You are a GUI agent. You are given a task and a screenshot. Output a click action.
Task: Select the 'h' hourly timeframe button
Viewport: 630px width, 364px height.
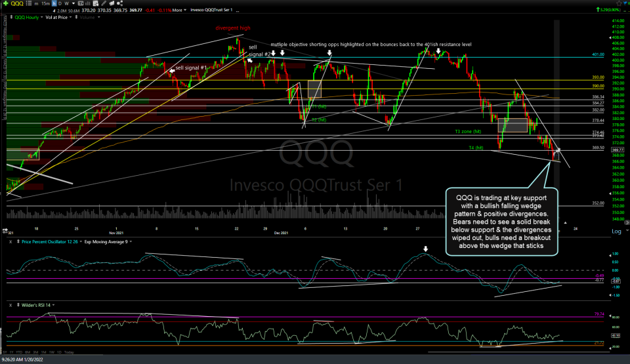(x=54, y=3)
